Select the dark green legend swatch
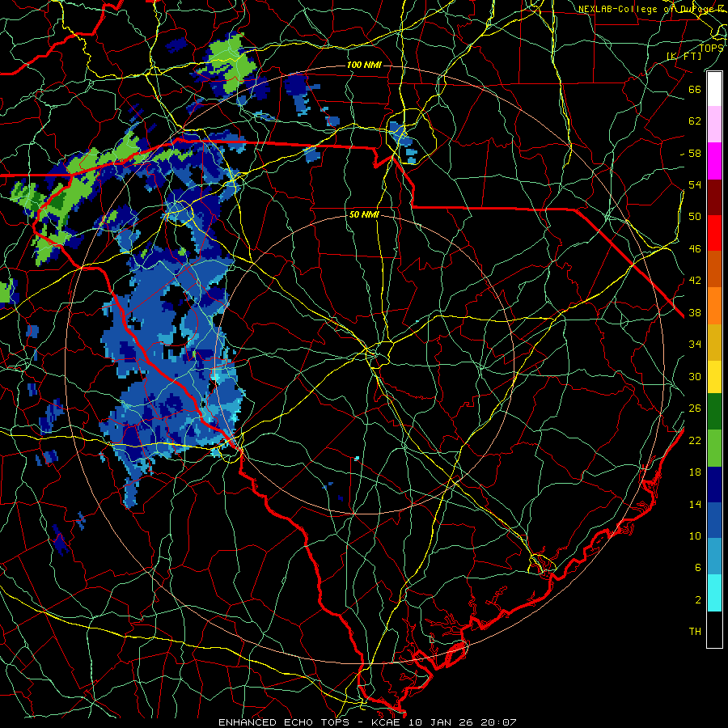Screen dimensions: 728x728 [714, 412]
